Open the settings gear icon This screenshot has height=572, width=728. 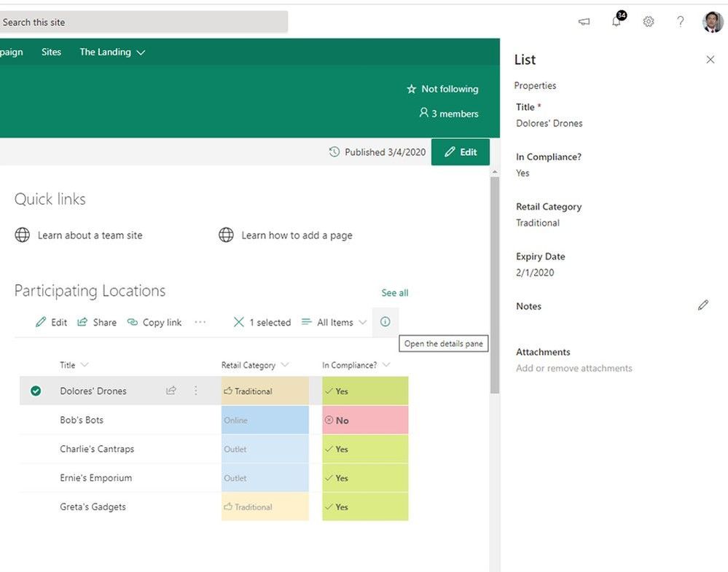[x=648, y=22]
